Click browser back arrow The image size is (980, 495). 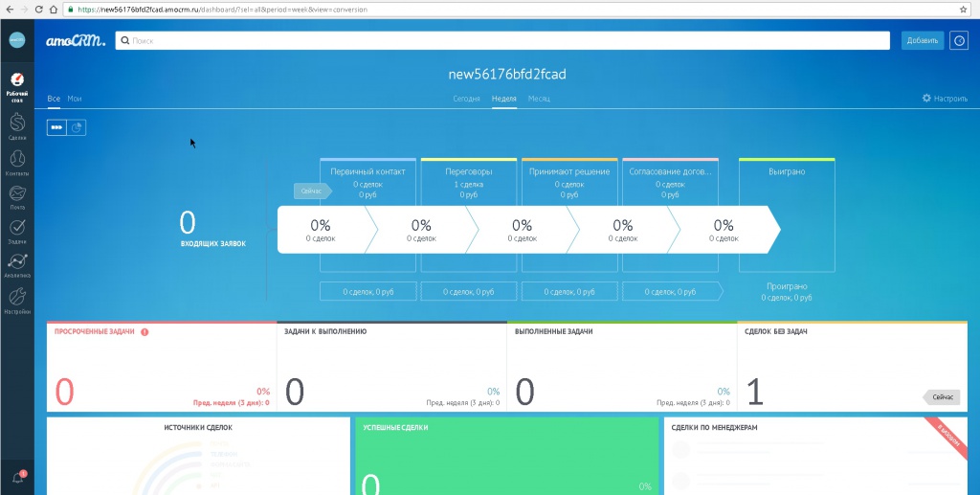(x=10, y=10)
